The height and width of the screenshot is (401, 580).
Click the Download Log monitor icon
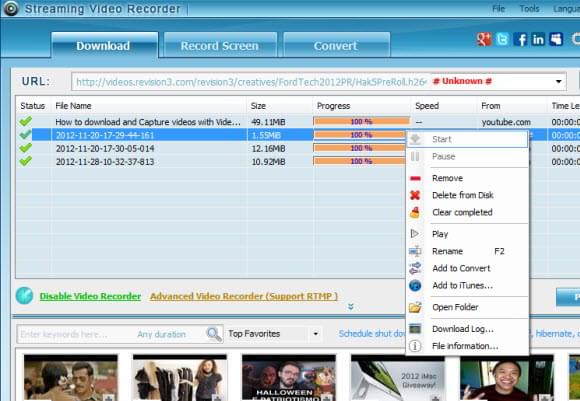click(x=415, y=328)
